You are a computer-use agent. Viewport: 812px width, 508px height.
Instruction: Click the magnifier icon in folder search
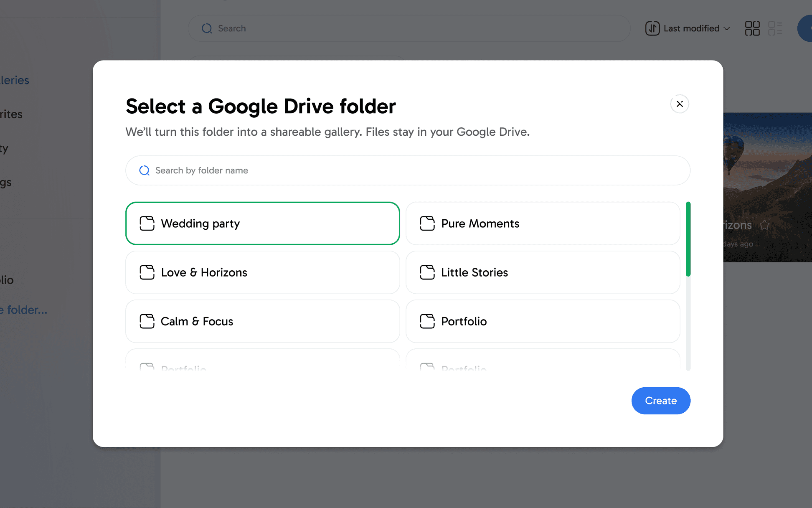[x=145, y=170]
